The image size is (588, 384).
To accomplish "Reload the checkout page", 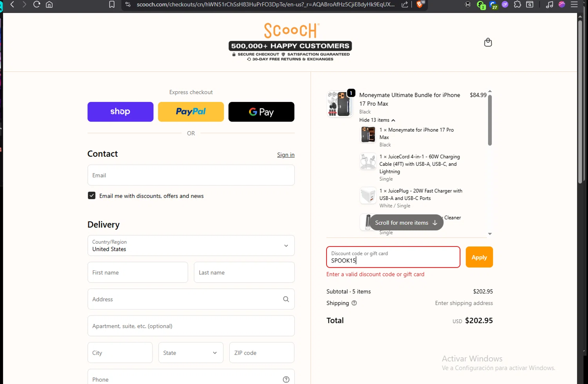I will click(37, 4).
